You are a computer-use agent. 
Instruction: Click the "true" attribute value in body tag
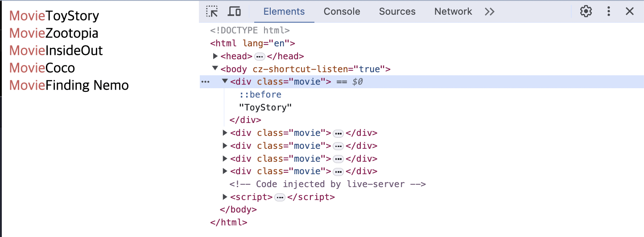[370, 69]
